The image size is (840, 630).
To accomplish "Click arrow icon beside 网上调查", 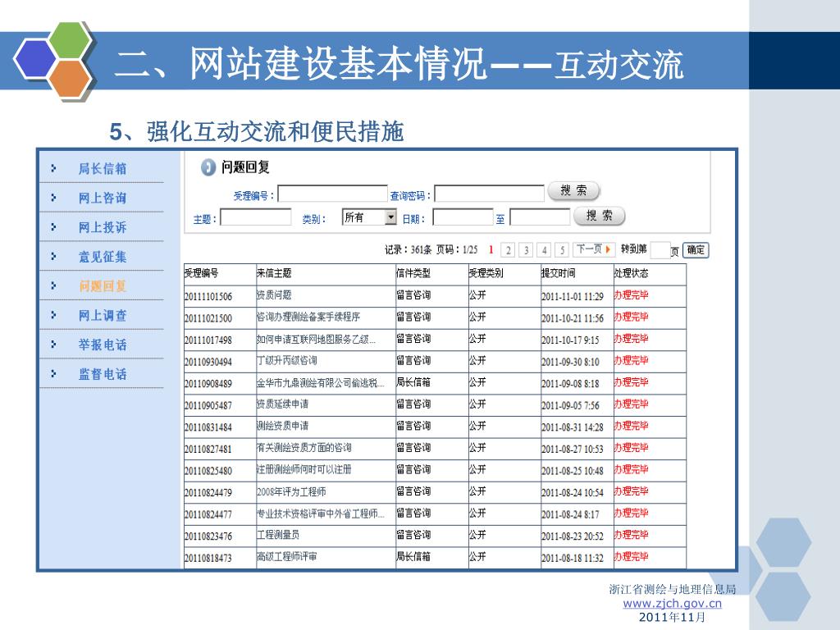I will coord(53,315).
